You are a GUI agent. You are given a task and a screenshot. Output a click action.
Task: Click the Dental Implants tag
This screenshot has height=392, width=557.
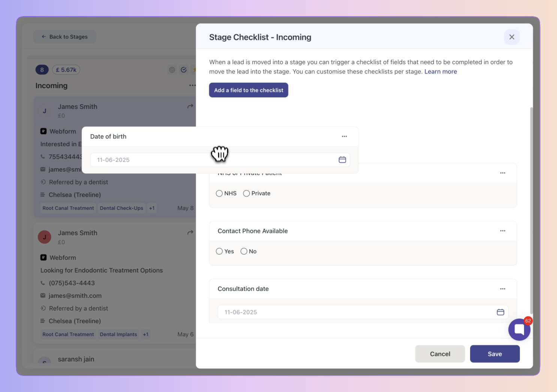coord(118,334)
